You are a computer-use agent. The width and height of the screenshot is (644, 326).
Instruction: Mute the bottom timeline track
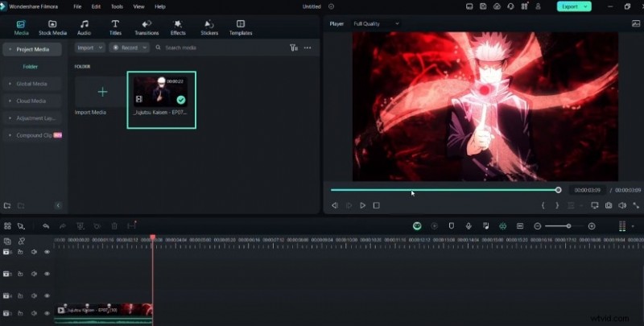34,312
